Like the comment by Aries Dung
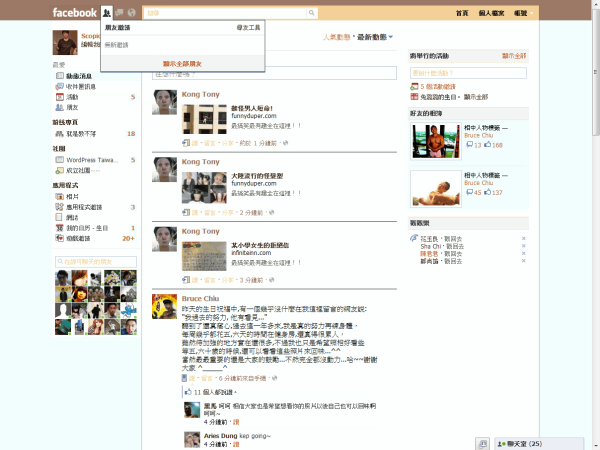Viewport: 600px width, 450px height. coord(236,444)
